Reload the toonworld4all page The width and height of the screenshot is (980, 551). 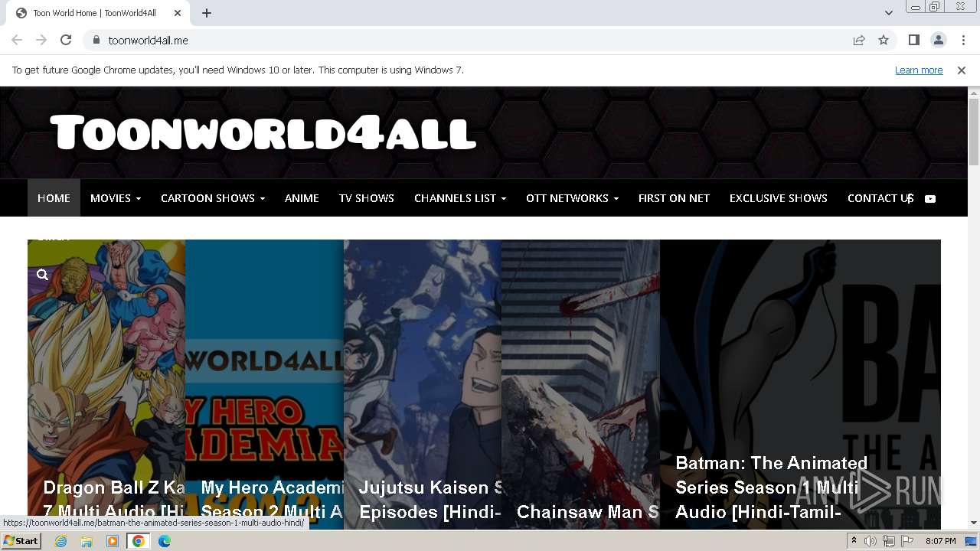(66, 40)
